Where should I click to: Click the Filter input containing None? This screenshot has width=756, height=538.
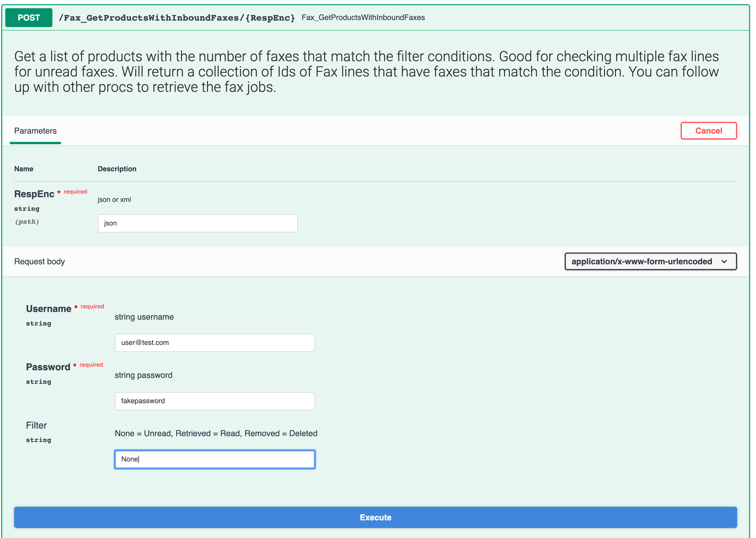click(214, 459)
